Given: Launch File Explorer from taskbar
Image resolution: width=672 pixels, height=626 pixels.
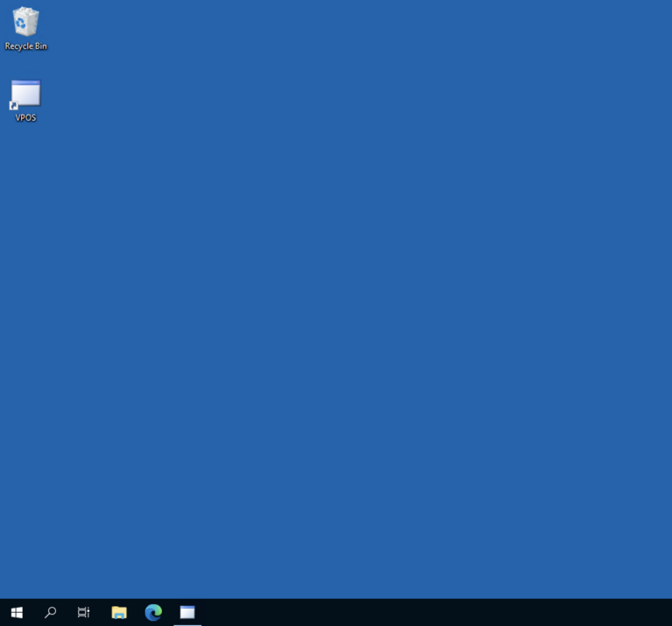Looking at the screenshot, I should 119,612.
